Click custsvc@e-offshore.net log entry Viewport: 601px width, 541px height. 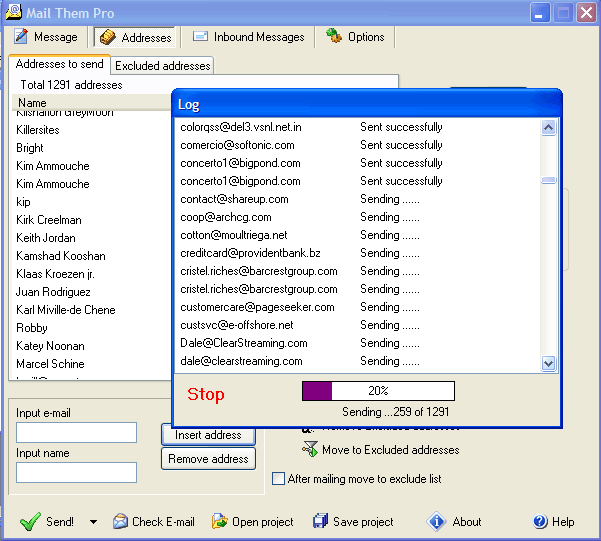pyautogui.click(x=236, y=325)
